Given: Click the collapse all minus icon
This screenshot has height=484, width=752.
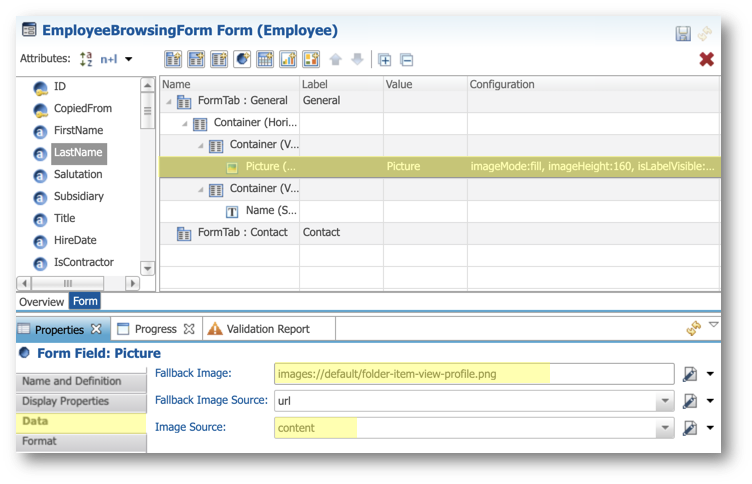Looking at the screenshot, I should coord(407,59).
